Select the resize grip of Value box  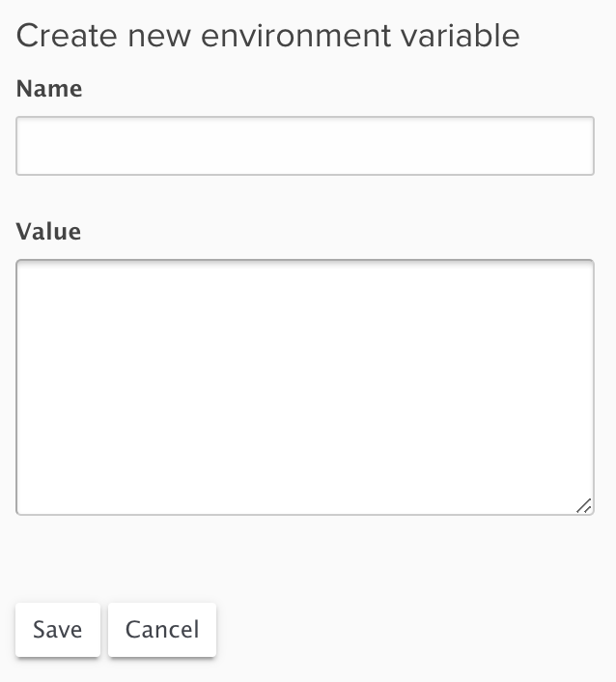(x=583, y=505)
